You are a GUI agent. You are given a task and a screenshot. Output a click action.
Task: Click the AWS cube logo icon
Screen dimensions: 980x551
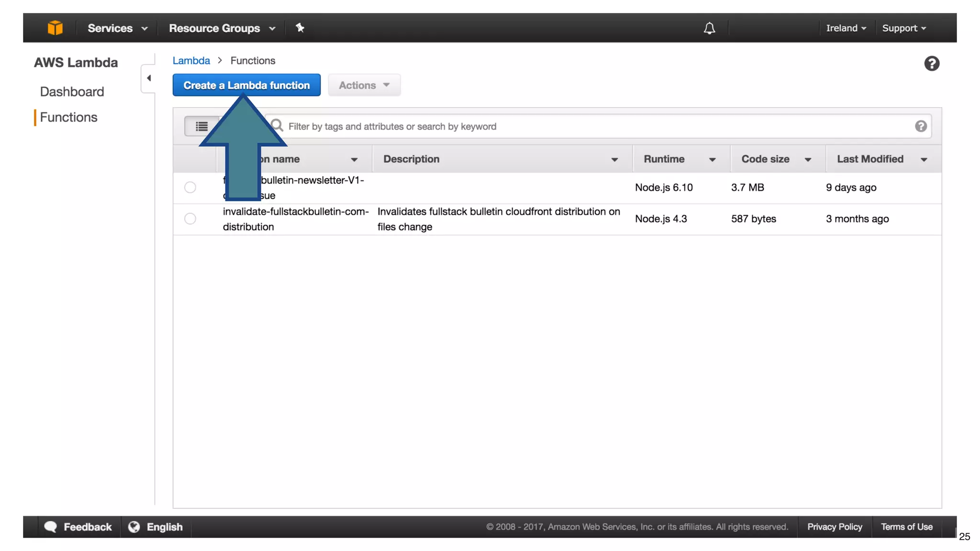click(55, 28)
